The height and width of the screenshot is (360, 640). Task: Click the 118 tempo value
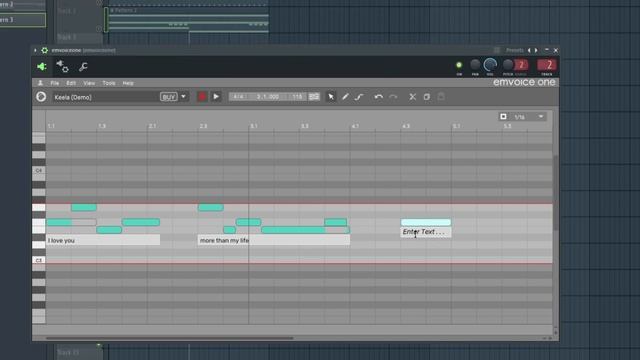(297, 97)
